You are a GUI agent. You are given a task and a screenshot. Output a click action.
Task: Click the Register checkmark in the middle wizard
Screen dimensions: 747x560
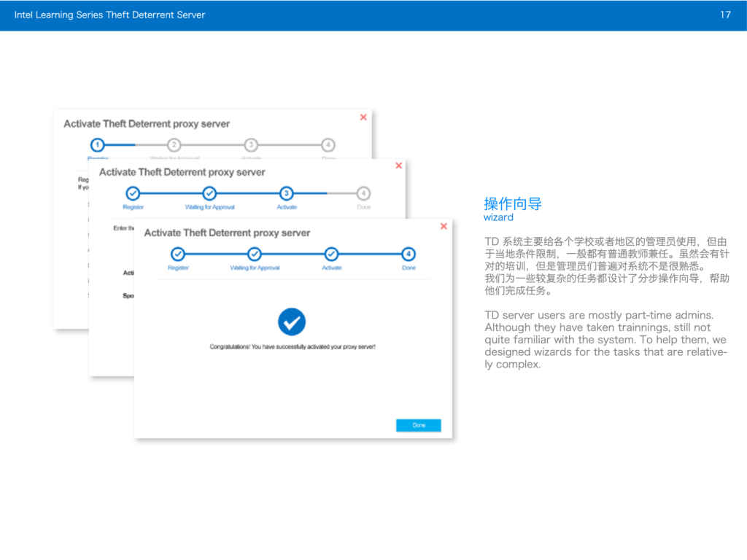[133, 193]
